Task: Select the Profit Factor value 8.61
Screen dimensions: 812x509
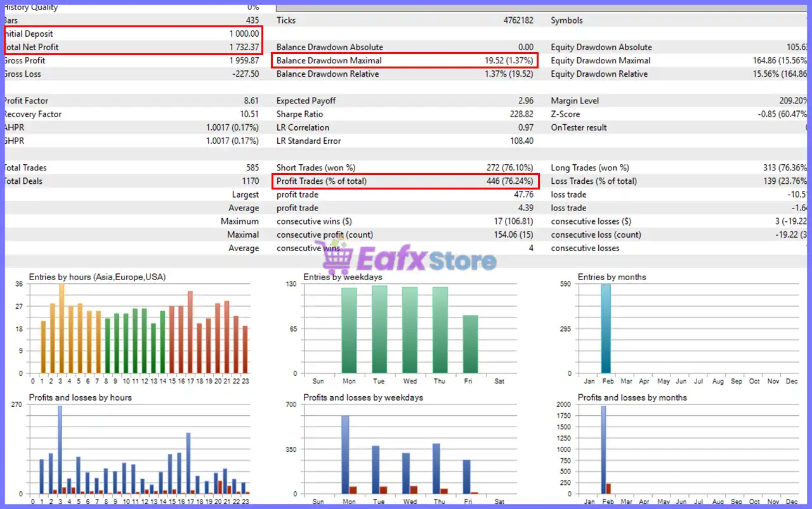Action: [x=251, y=101]
